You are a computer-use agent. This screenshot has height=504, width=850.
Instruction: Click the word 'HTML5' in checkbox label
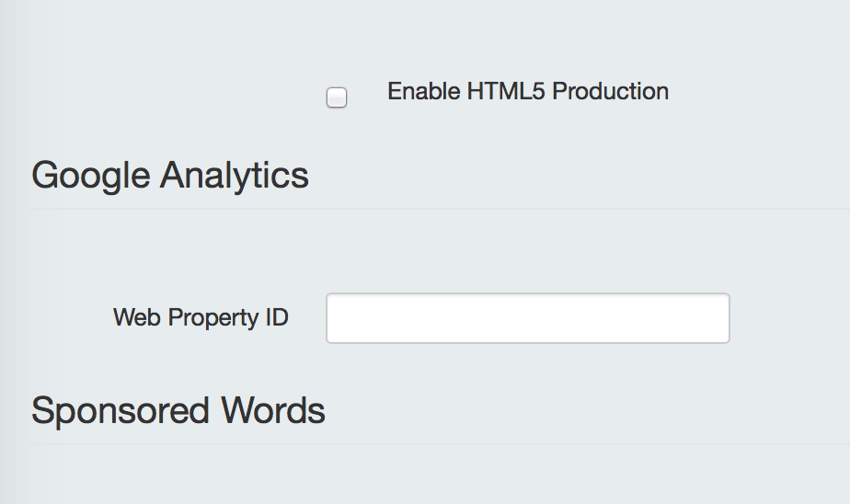pos(506,91)
